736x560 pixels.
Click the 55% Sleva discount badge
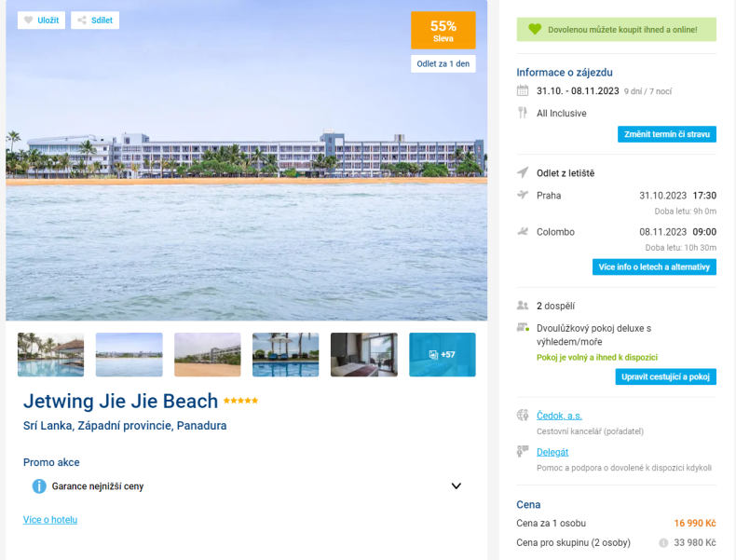tap(443, 31)
